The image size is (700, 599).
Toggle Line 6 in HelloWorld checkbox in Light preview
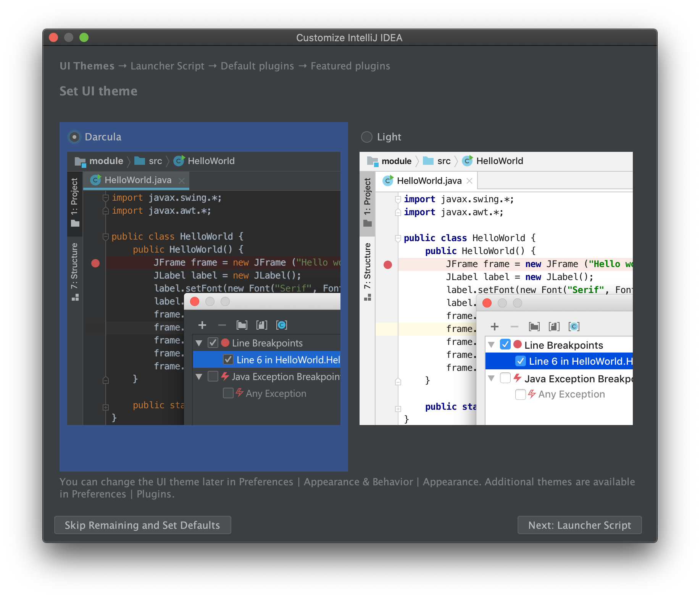pos(521,361)
